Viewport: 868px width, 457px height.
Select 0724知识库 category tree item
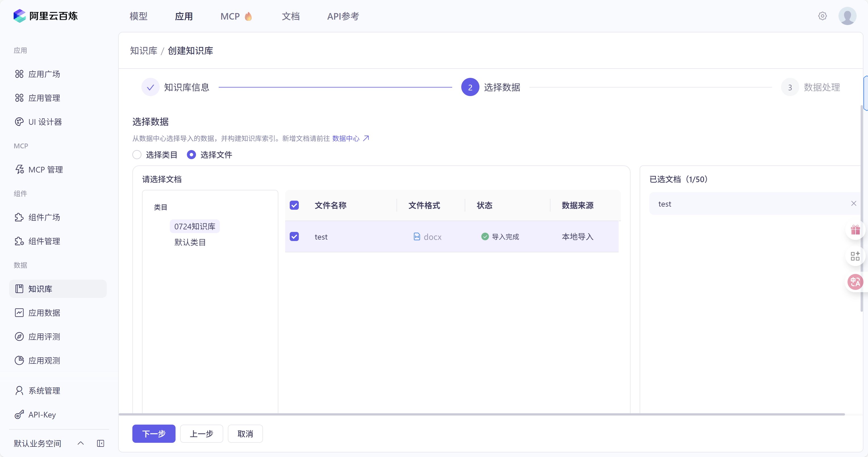click(195, 226)
